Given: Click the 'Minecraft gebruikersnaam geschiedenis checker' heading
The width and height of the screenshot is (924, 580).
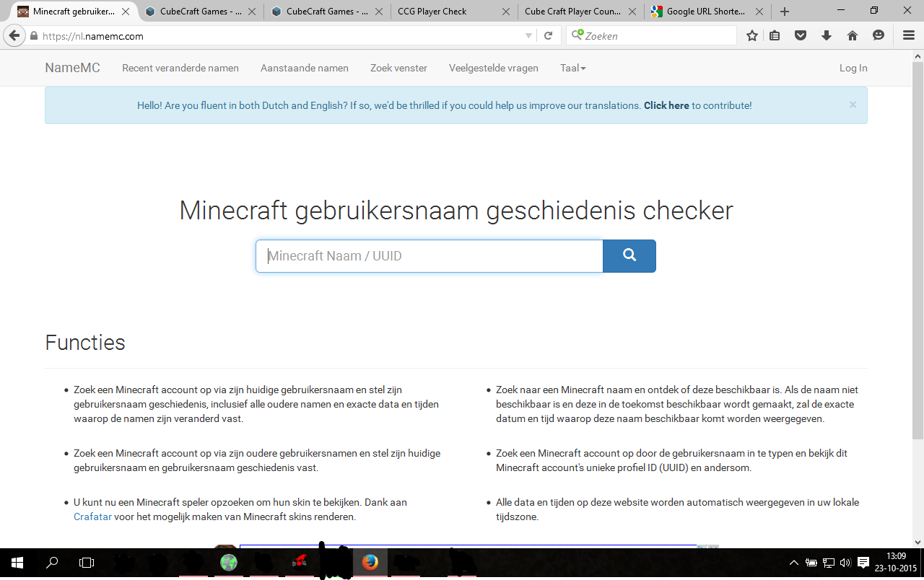Looking at the screenshot, I should (456, 211).
